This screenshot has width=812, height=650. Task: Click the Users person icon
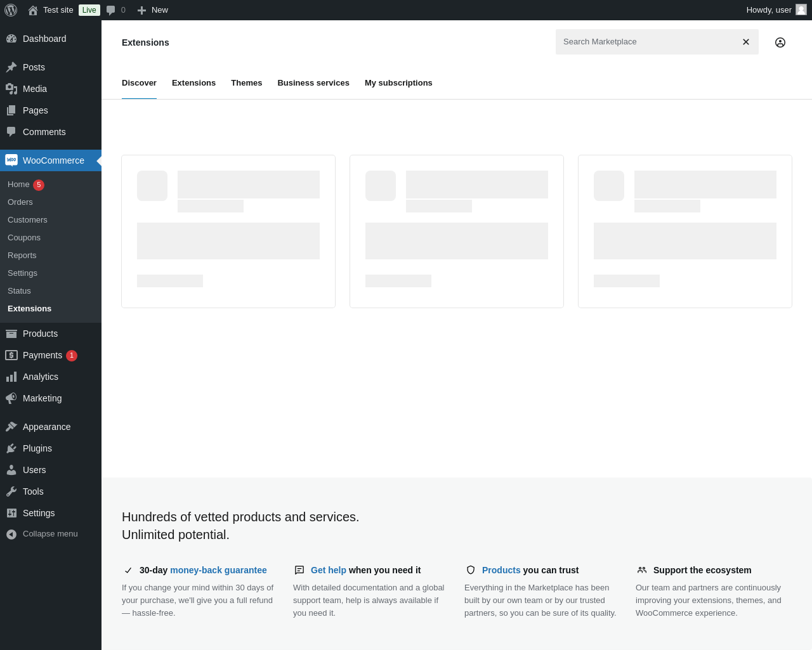(x=11, y=470)
